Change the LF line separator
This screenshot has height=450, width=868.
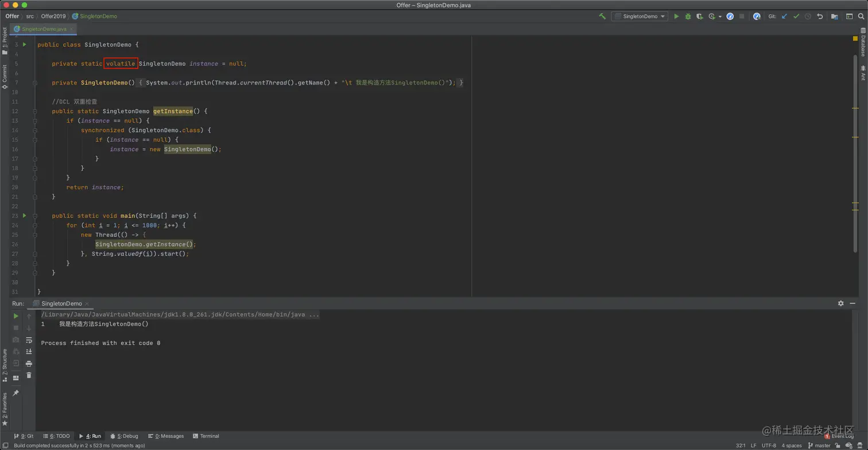[x=754, y=445]
